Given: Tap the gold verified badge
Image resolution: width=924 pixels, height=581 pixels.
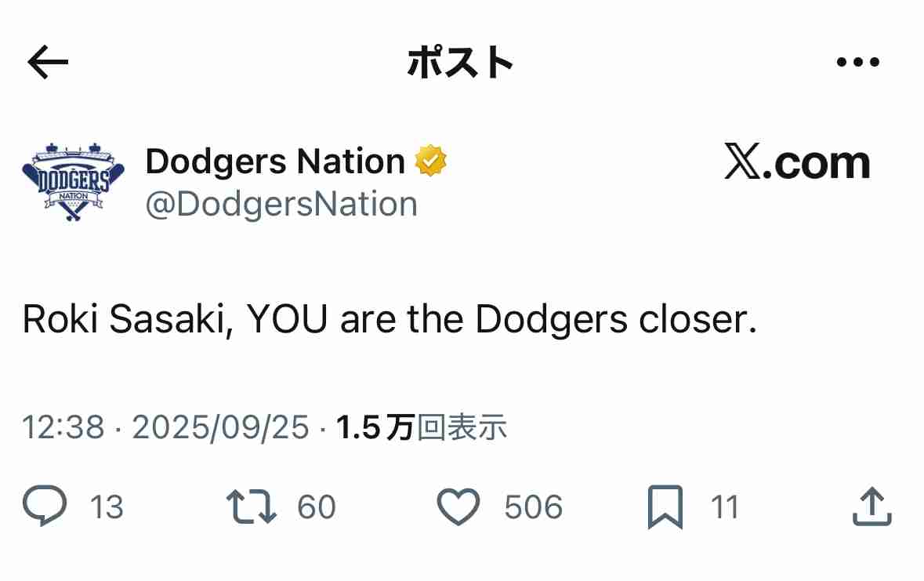Looking at the screenshot, I should point(430,161).
